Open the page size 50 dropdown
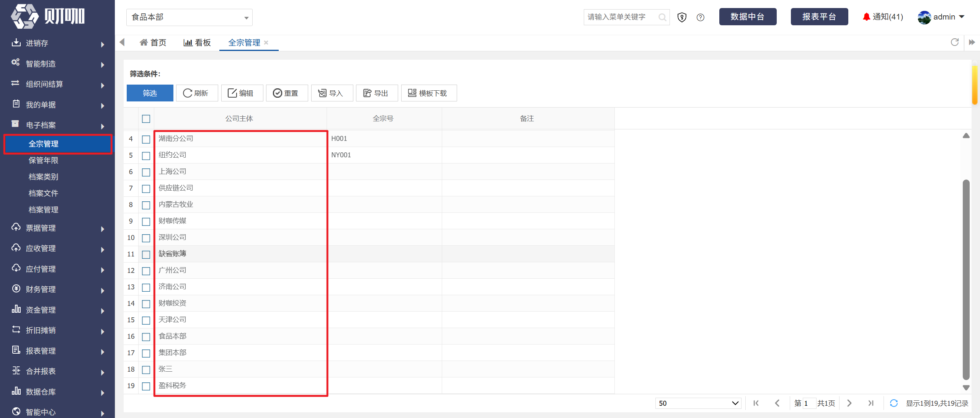 click(698, 403)
